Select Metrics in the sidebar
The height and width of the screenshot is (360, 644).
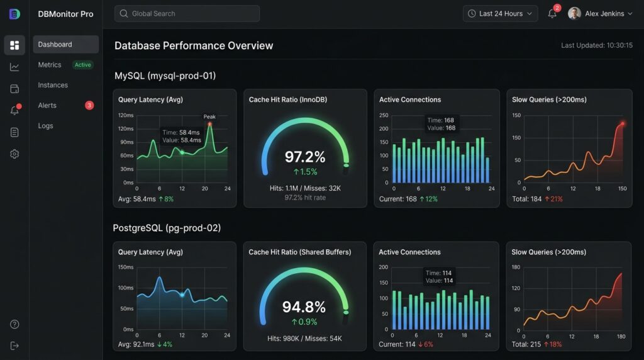[50, 65]
